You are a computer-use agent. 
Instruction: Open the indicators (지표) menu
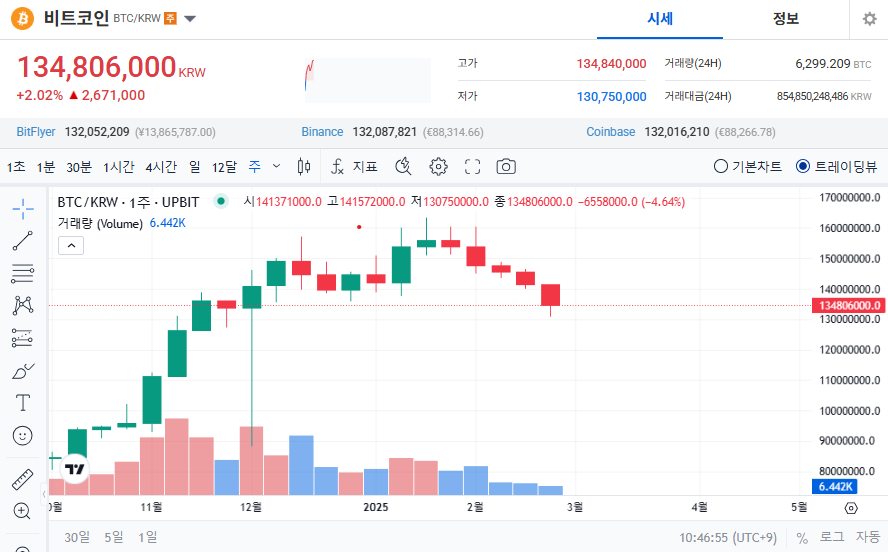354,166
